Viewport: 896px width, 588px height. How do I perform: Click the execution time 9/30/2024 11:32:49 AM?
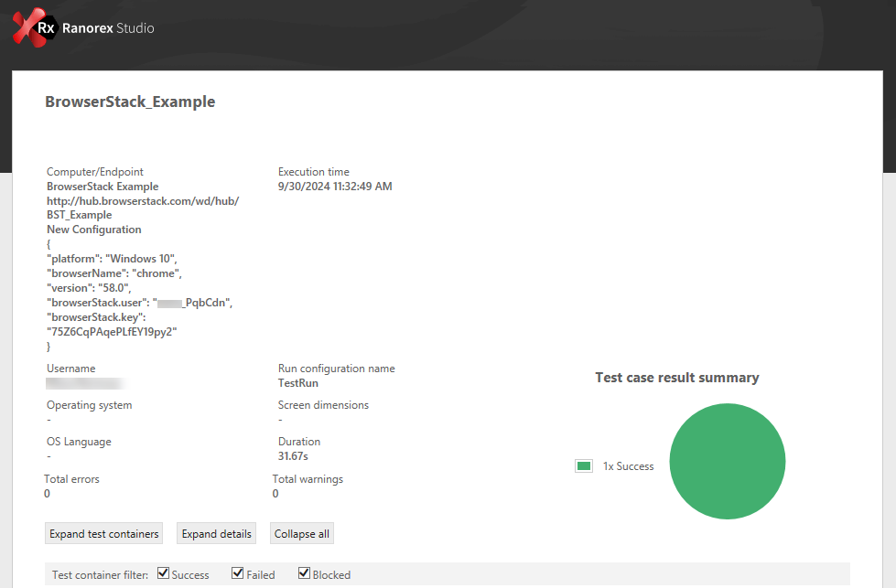(x=335, y=187)
